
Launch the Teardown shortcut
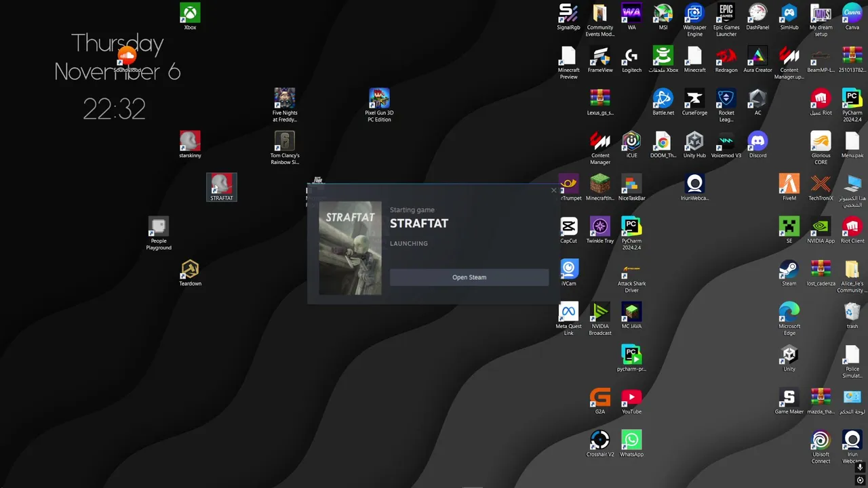click(190, 272)
